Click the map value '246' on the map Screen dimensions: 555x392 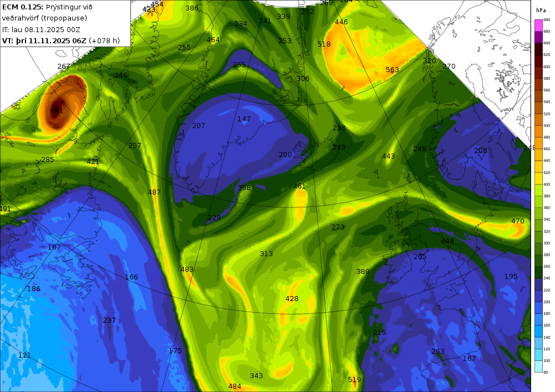(x=121, y=75)
